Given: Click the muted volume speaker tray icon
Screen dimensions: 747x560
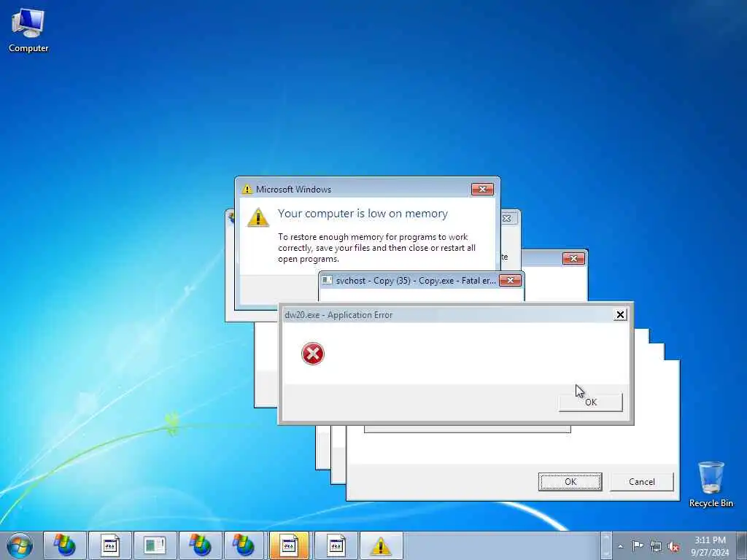Looking at the screenshot, I should tap(673, 546).
